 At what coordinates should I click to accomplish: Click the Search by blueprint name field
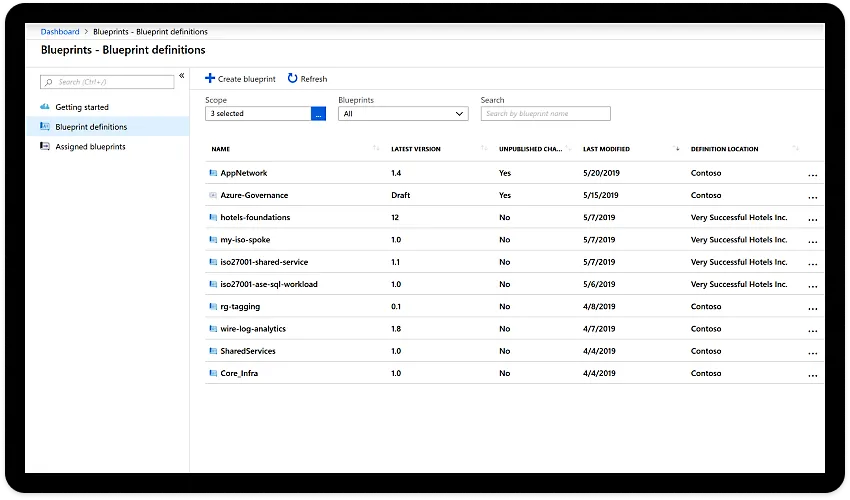(545, 114)
